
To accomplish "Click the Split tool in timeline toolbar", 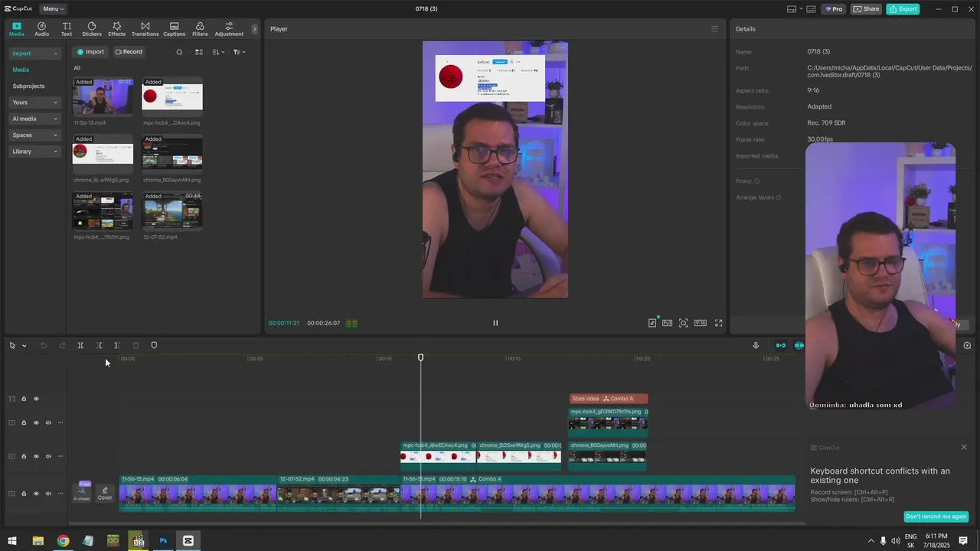I will tap(80, 346).
